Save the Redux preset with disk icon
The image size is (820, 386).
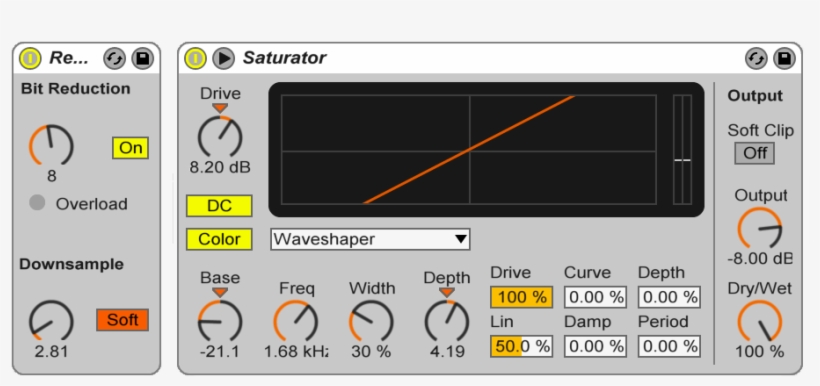pyautogui.click(x=142, y=58)
